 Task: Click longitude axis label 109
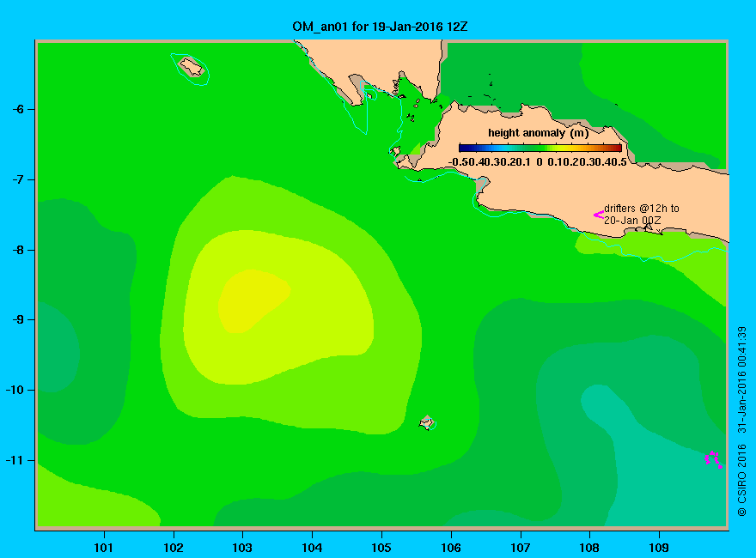(x=659, y=548)
